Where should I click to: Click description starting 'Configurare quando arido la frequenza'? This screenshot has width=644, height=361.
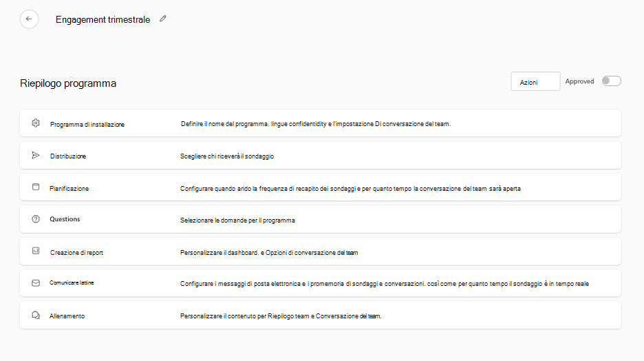[x=350, y=189]
